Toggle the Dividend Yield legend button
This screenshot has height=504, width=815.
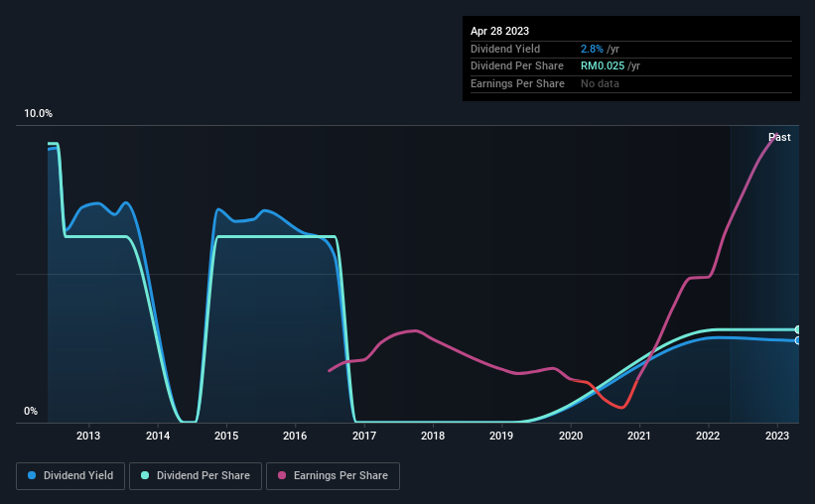pyautogui.click(x=70, y=476)
